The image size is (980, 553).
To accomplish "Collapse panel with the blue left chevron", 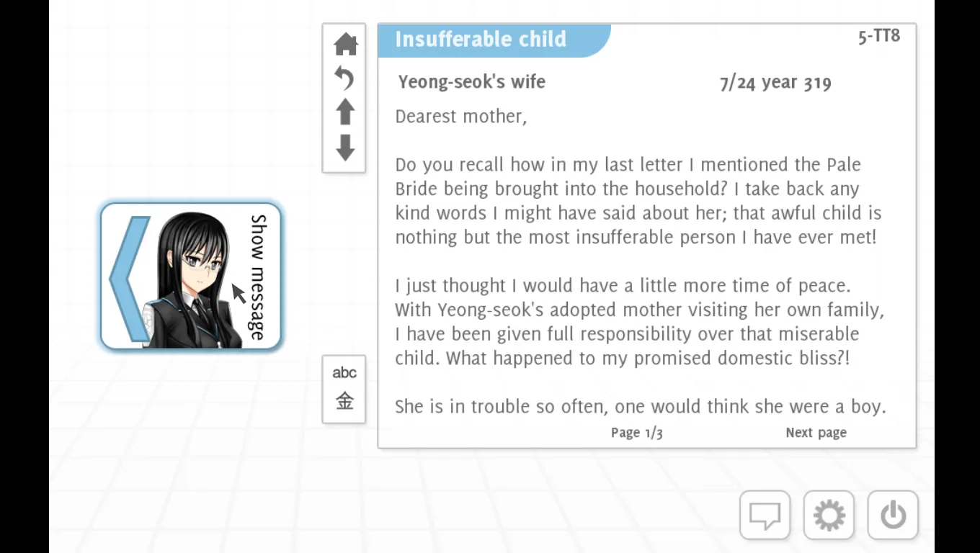I will tap(128, 277).
